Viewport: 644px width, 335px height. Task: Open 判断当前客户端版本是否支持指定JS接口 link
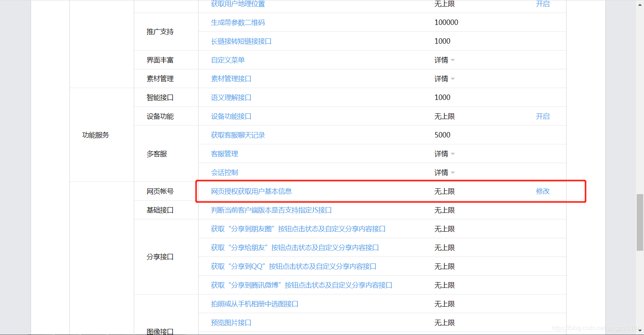tap(271, 210)
